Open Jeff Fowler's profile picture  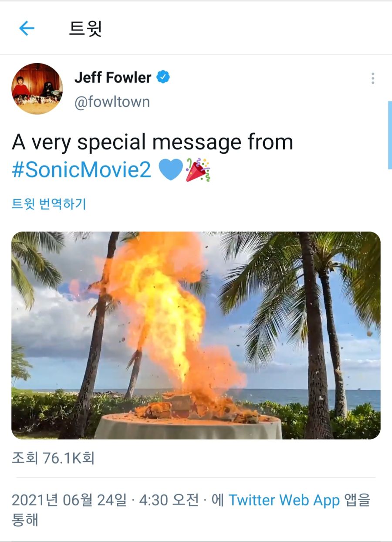[x=37, y=89]
